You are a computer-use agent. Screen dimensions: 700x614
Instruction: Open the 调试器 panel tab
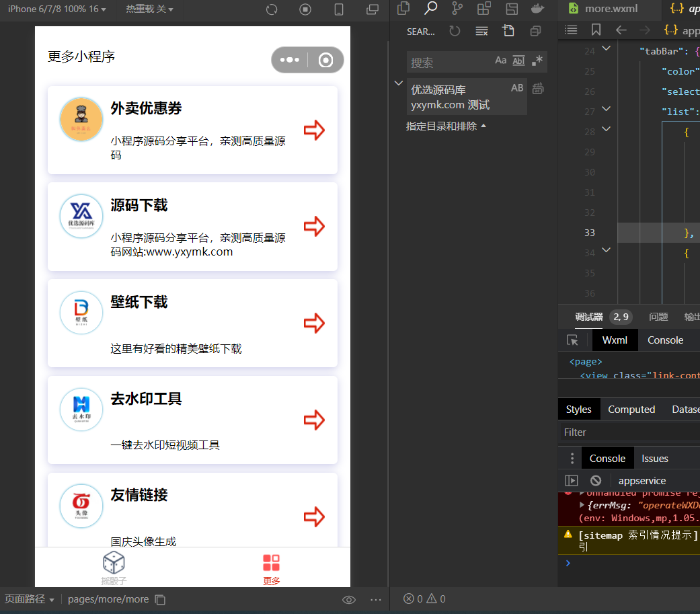coord(589,317)
